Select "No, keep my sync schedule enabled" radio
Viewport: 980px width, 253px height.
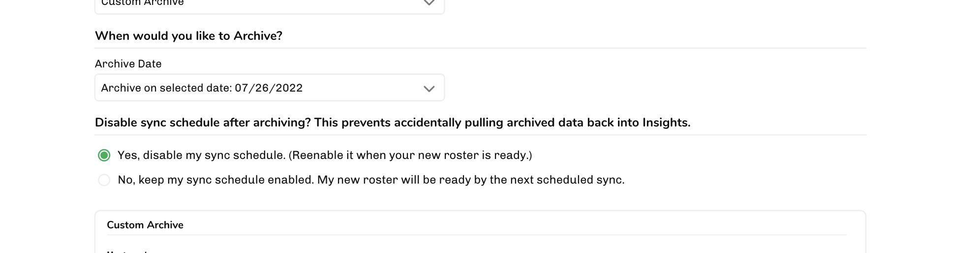click(x=104, y=180)
